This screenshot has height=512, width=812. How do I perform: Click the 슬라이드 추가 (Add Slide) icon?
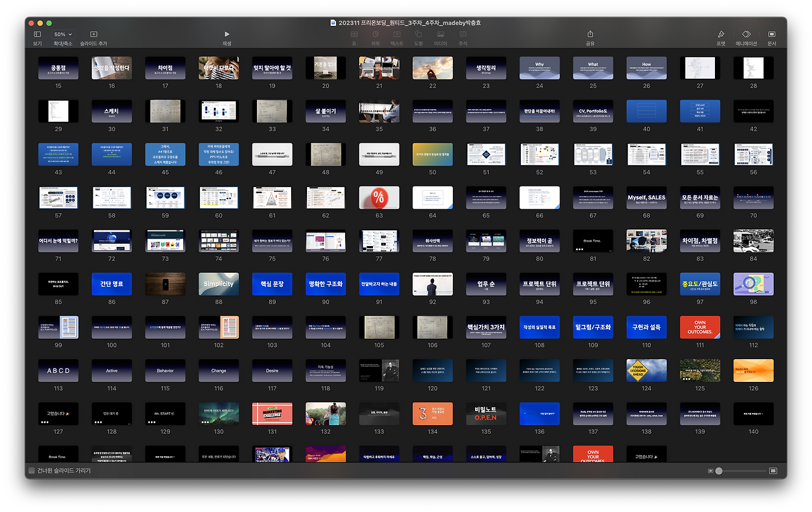(x=94, y=34)
